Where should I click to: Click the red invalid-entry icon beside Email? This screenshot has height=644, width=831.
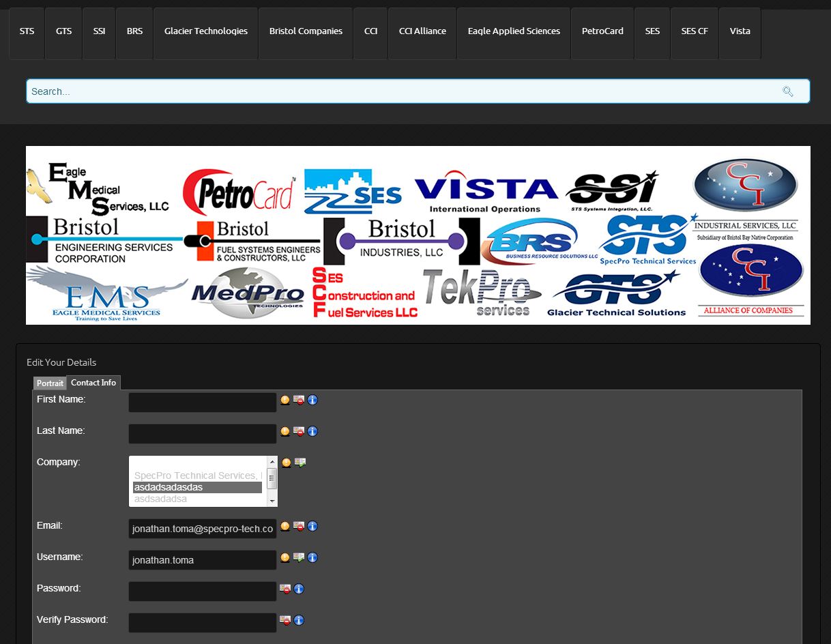[x=299, y=526]
